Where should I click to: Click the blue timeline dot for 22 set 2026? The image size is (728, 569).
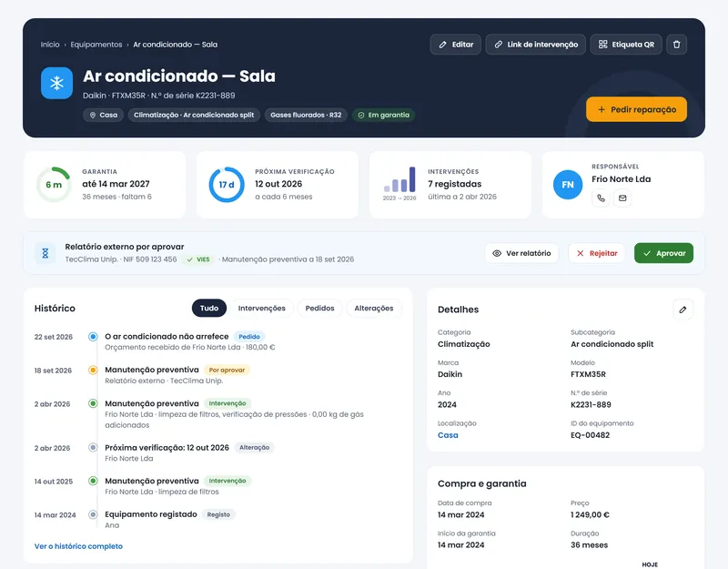click(x=93, y=337)
